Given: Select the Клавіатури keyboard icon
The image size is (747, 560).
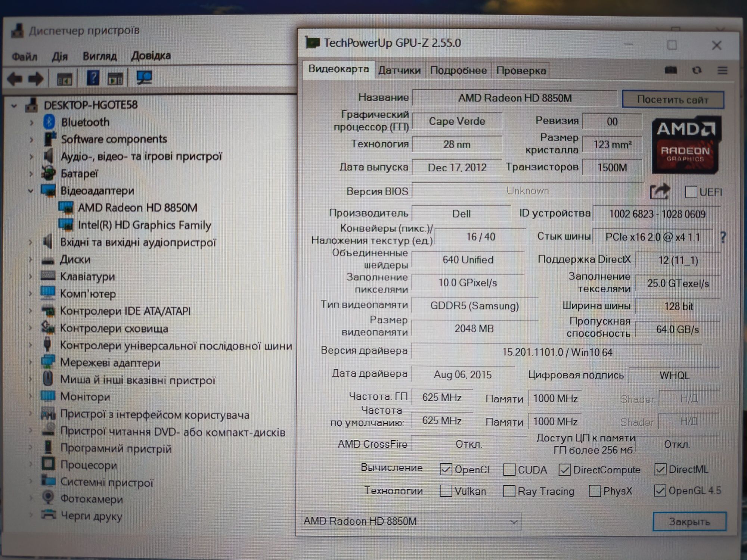Looking at the screenshot, I should click(x=48, y=276).
